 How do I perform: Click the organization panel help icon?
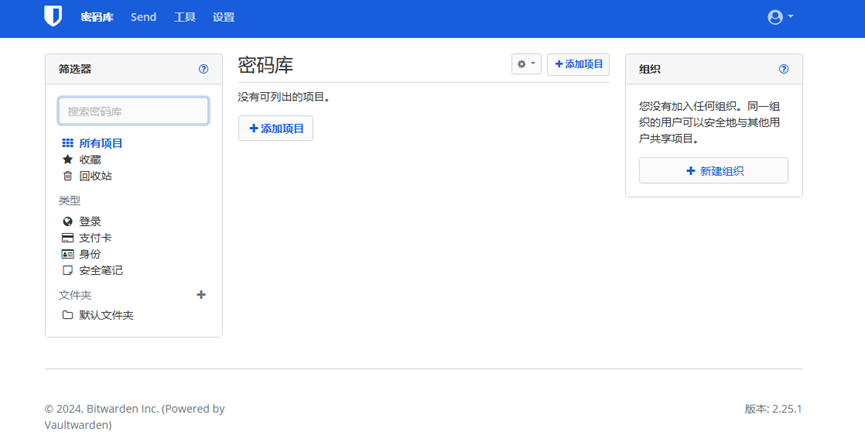784,69
